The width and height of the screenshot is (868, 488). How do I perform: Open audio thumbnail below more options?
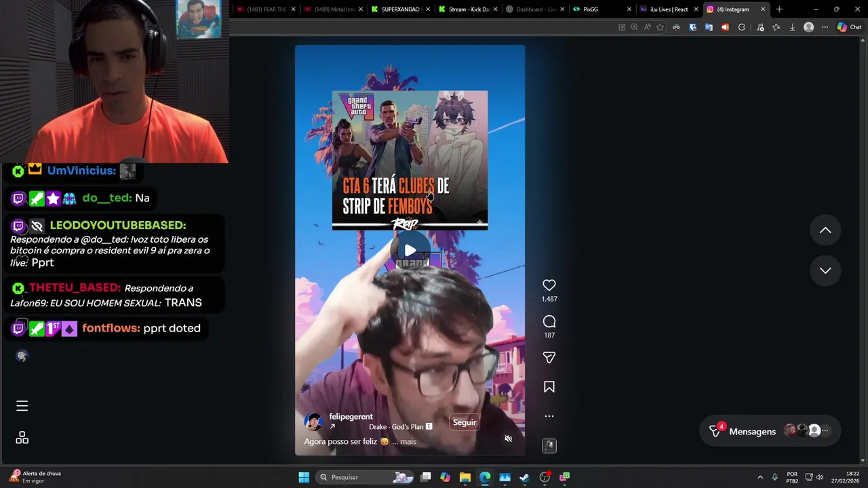(549, 445)
